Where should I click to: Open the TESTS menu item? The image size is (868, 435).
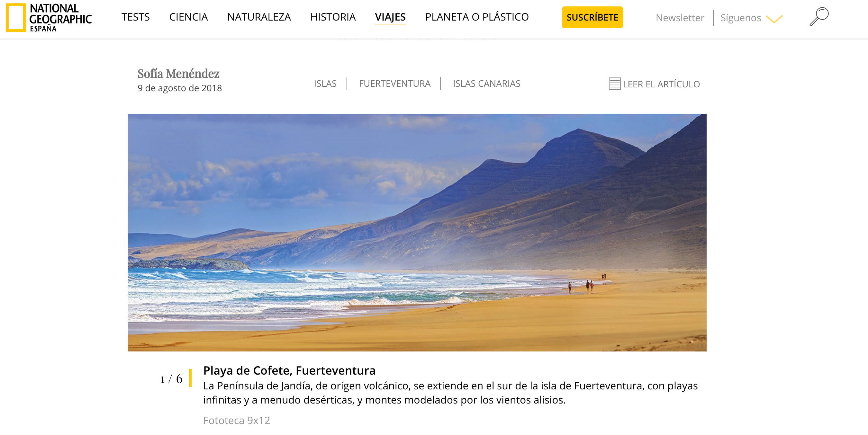(135, 17)
